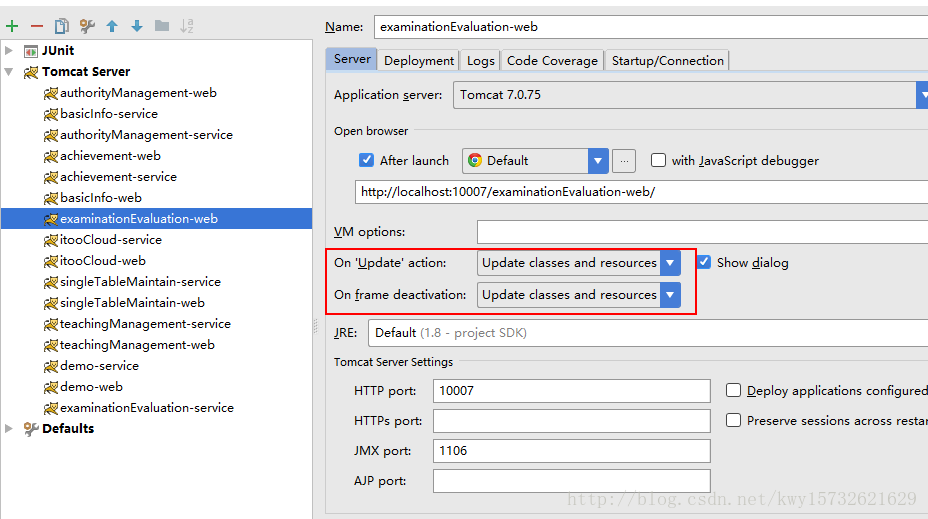Click Tomcat icon beside demo-web

(x=51, y=388)
